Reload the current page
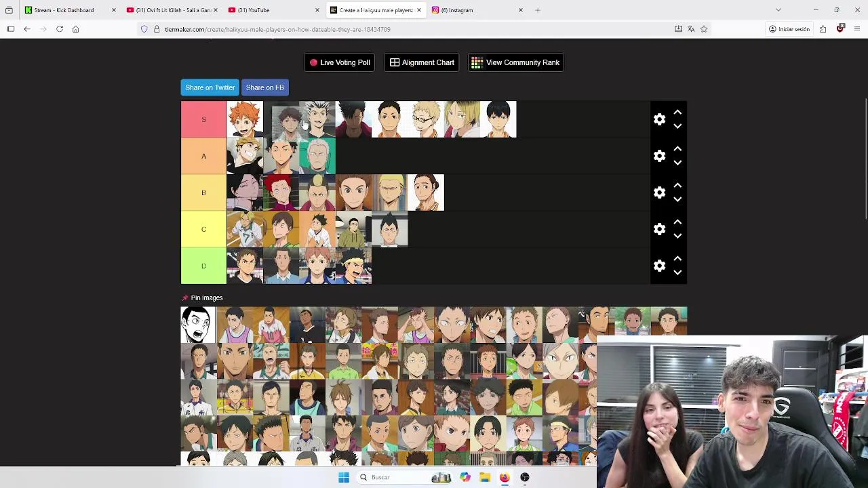This screenshot has width=868, height=488. pyautogui.click(x=60, y=29)
